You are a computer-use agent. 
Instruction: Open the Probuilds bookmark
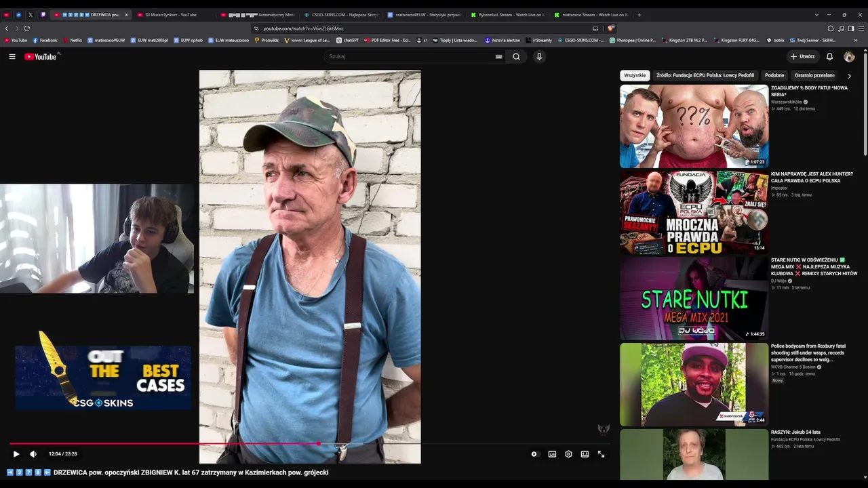(266, 40)
